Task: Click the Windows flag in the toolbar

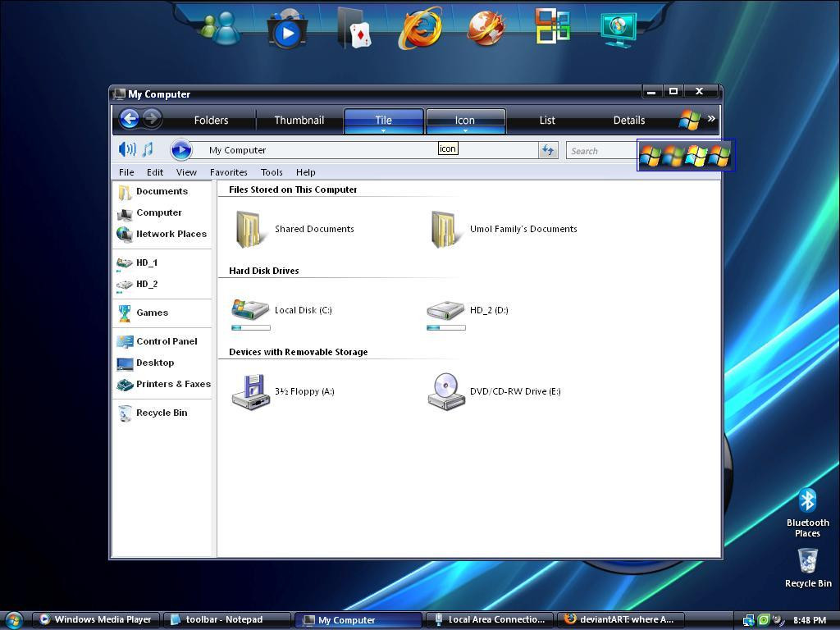Action: coord(689,120)
